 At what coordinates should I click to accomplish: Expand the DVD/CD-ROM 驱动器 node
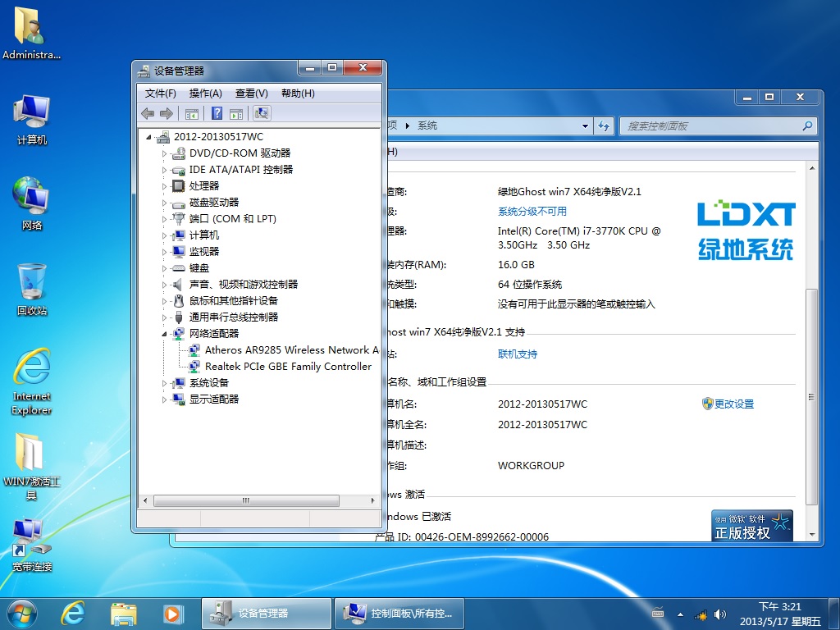click(x=164, y=153)
